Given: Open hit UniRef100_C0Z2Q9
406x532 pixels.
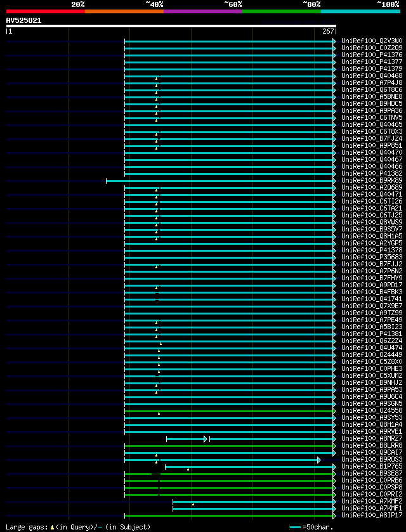Looking at the screenshot, I should [372, 48].
